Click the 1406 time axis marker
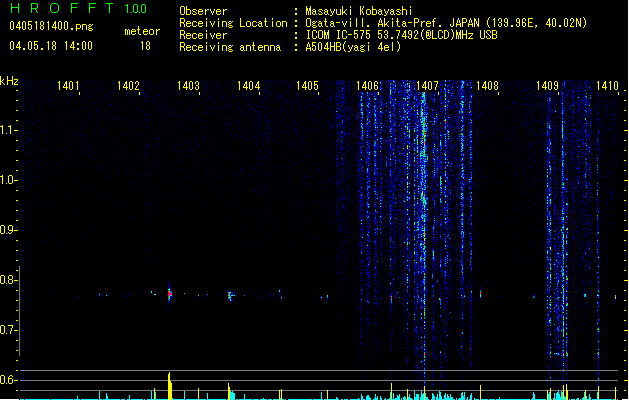The width and height of the screenshot is (629, 400). click(367, 86)
